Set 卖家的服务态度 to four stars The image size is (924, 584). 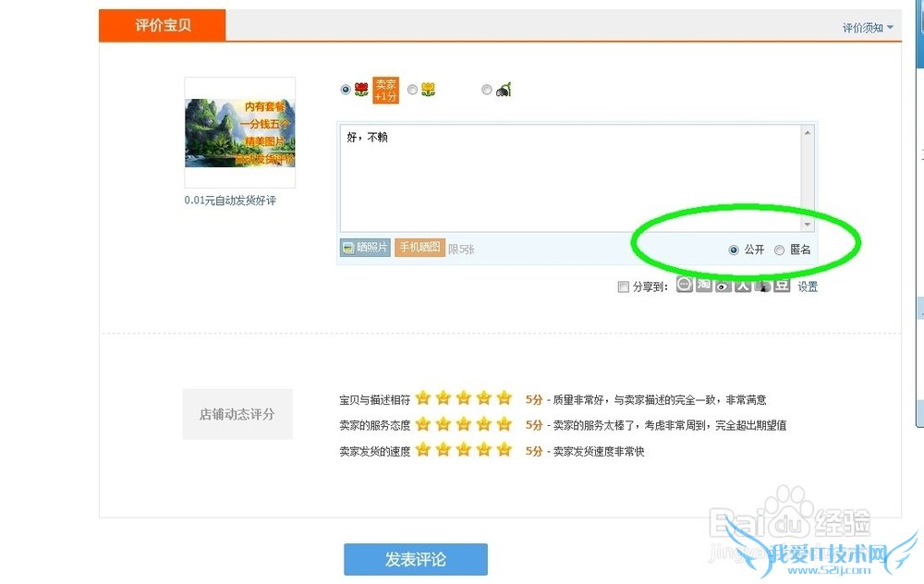tap(484, 424)
